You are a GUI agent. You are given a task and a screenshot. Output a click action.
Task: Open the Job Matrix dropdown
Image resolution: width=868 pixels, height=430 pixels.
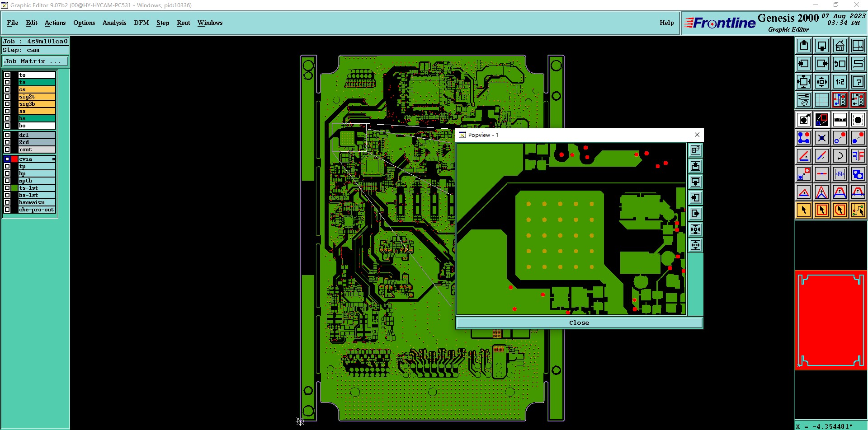pyautogui.click(x=35, y=61)
